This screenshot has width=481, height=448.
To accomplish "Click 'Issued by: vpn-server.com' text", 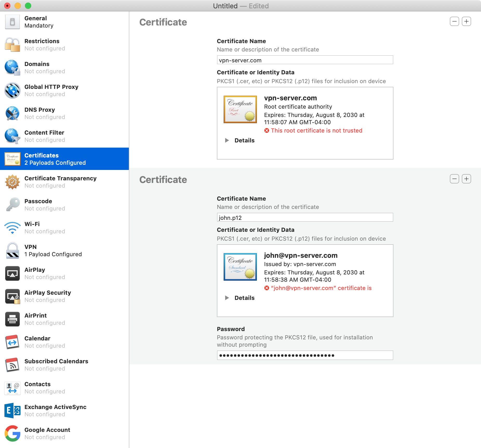I will pos(300,264).
